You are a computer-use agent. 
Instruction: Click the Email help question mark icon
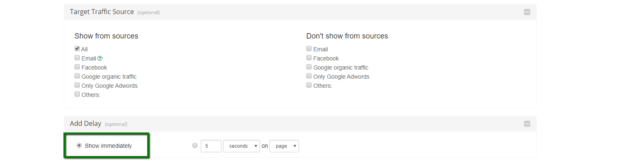click(100, 59)
